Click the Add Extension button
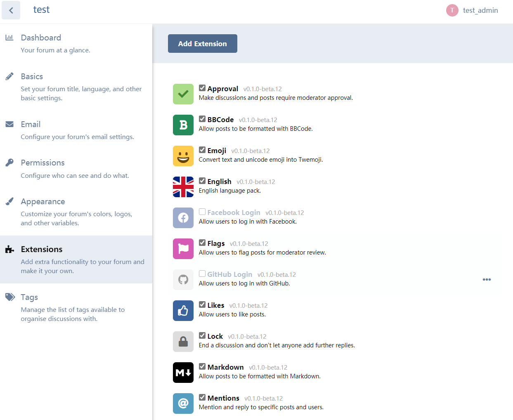 click(203, 43)
